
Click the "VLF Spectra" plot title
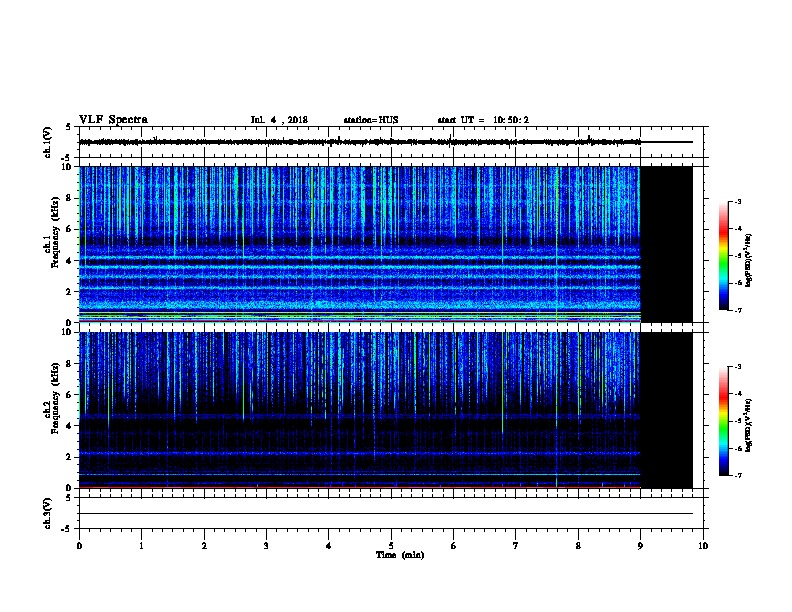coord(113,120)
